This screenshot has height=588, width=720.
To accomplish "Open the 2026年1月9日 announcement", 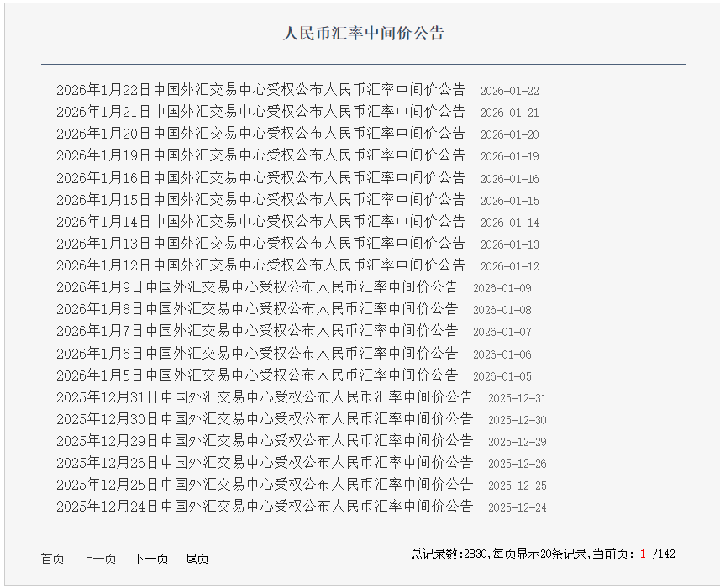I will point(257,287).
